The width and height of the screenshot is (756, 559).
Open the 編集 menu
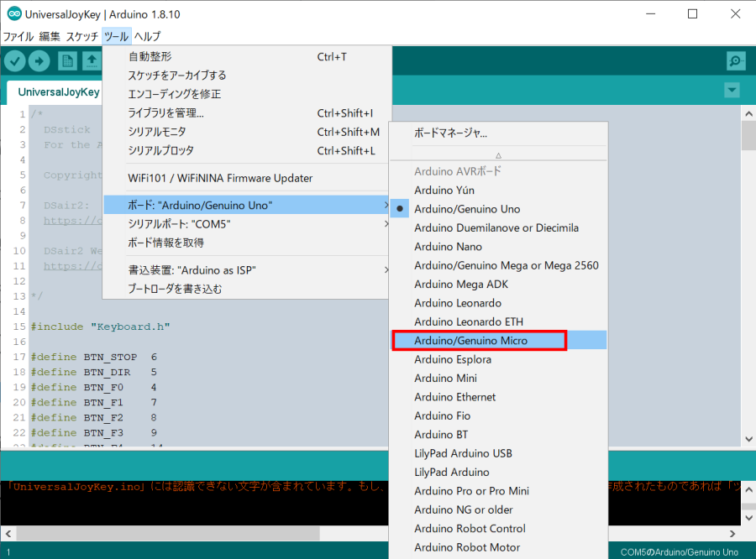[50, 36]
